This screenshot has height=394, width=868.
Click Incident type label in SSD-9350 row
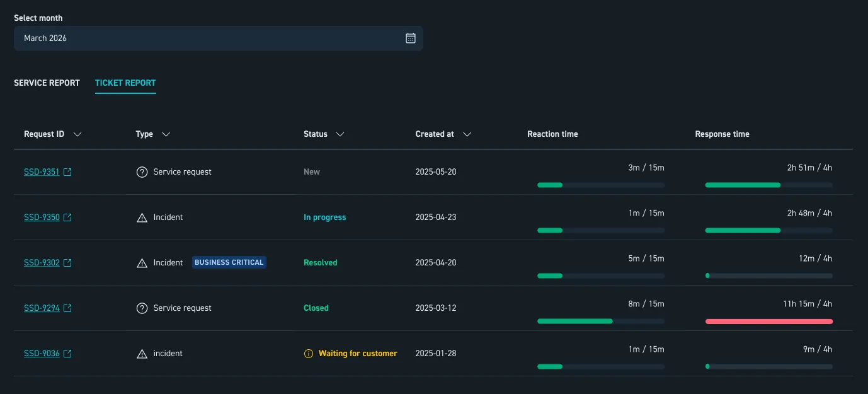[168, 217]
